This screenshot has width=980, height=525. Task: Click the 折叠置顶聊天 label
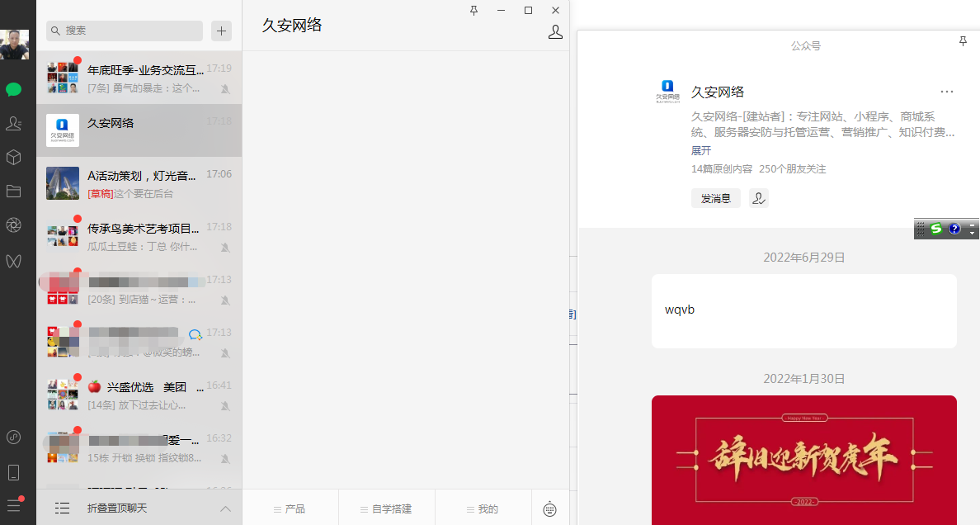click(117, 508)
